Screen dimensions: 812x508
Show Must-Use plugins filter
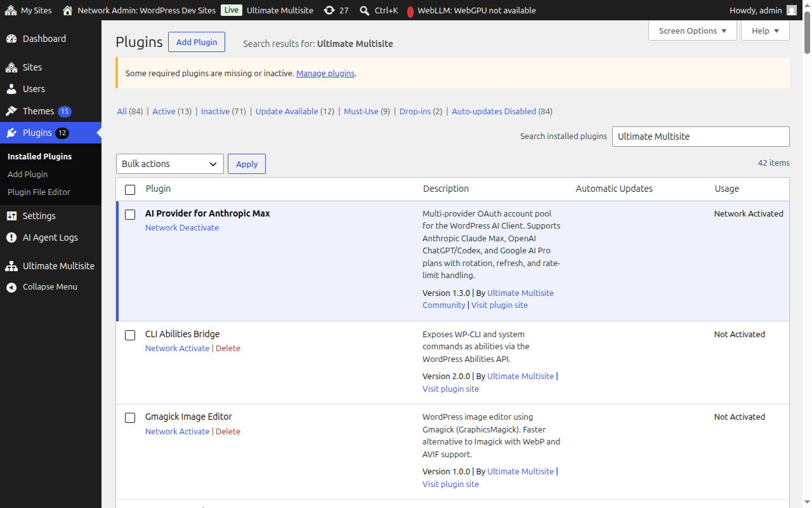(367, 111)
